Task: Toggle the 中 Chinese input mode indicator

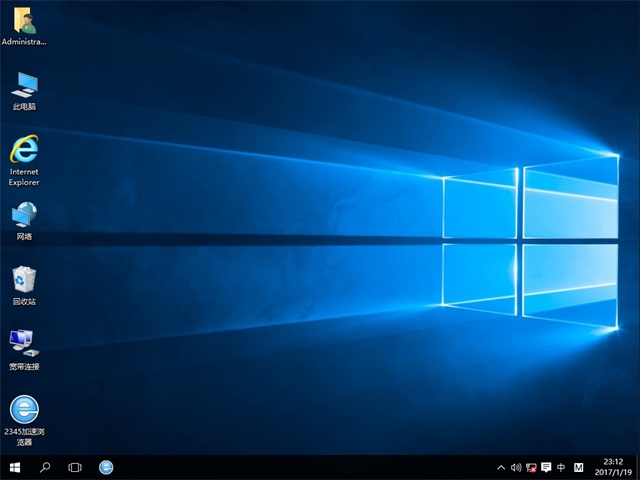Action: pyautogui.click(x=561, y=467)
